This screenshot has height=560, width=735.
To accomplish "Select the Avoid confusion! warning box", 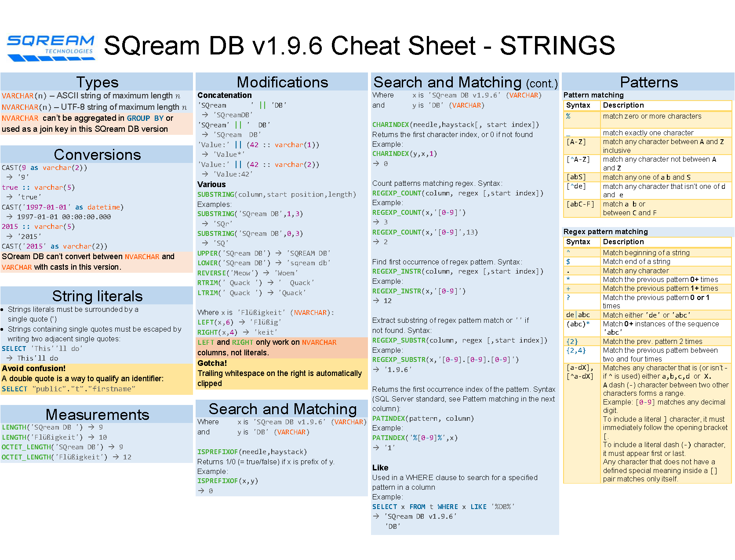I will [97, 379].
